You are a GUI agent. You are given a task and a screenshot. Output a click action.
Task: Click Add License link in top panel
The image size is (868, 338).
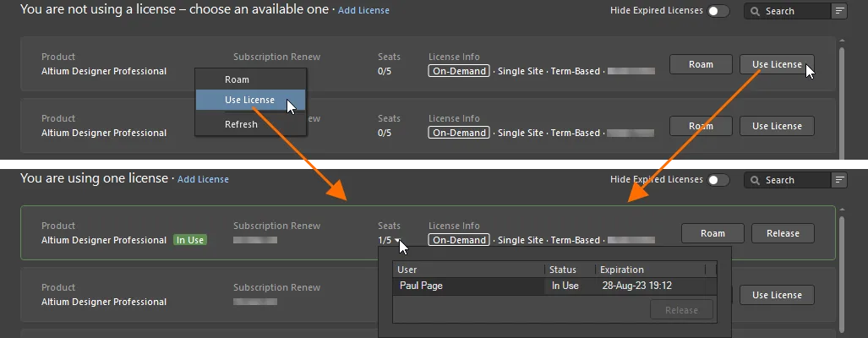click(x=363, y=10)
